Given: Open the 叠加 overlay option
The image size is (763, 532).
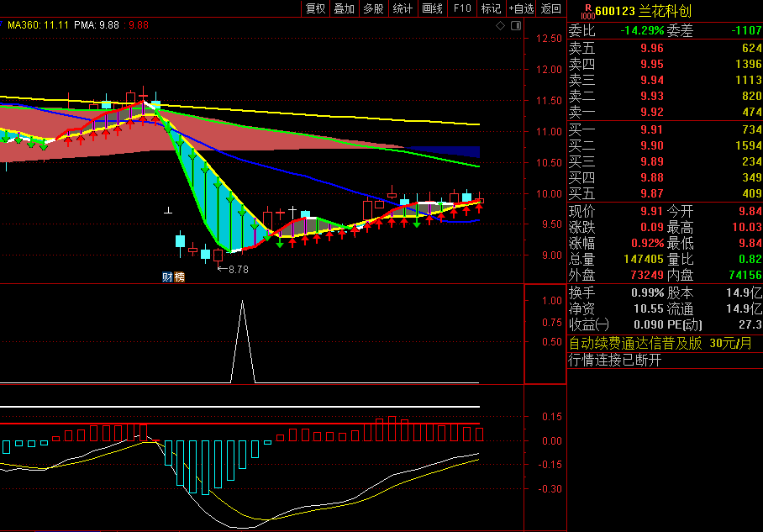Looking at the screenshot, I should [x=344, y=8].
